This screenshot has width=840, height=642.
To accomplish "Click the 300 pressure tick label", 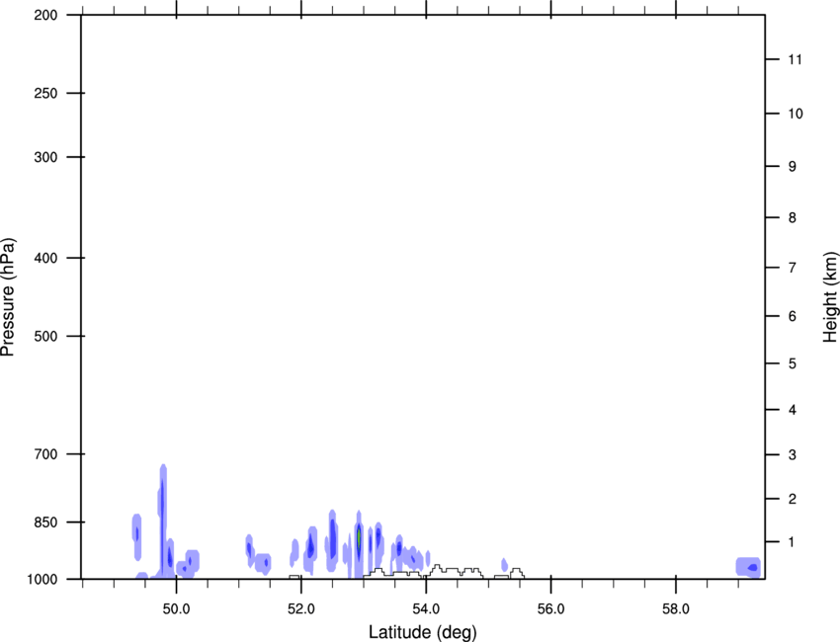I will [45, 157].
